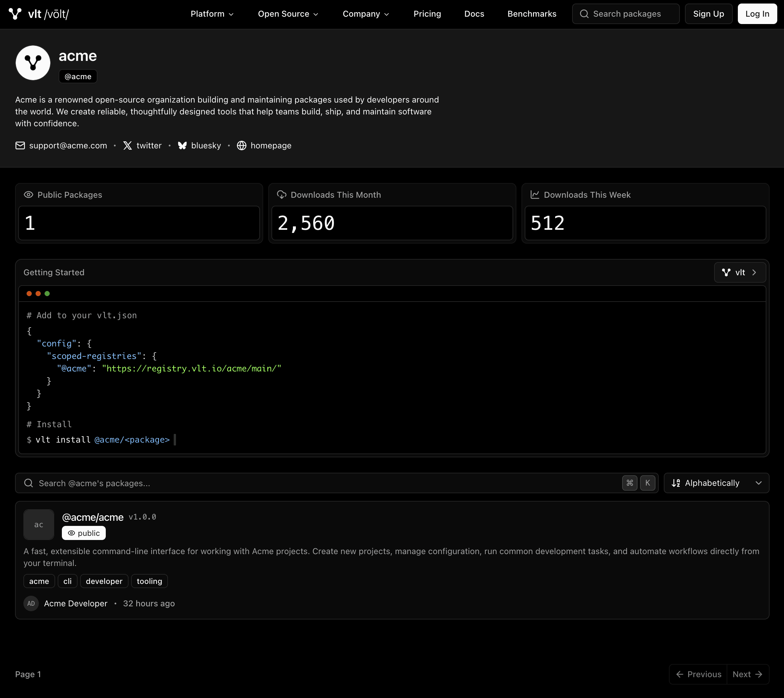Click the v1.0.0 version label
The height and width of the screenshot is (698, 784).
tap(142, 517)
